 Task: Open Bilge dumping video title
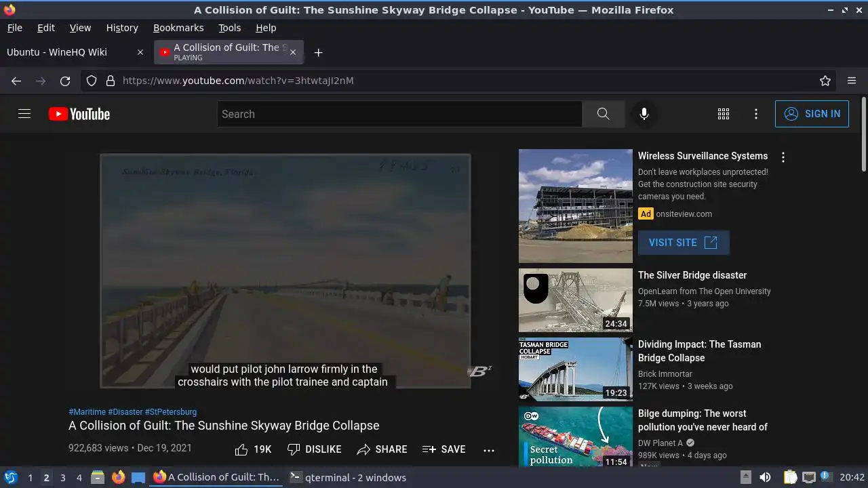coord(703,420)
